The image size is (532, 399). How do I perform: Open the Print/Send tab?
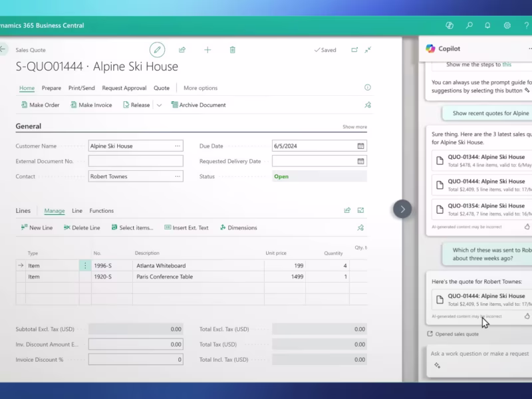point(82,88)
